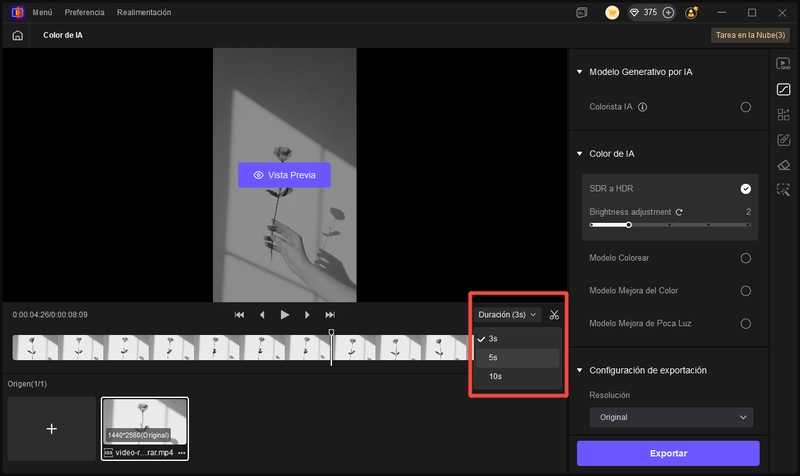Show info about Colorista IA
Image resolution: width=800 pixels, height=476 pixels.
pyautogui.click(x=642, y=107)
